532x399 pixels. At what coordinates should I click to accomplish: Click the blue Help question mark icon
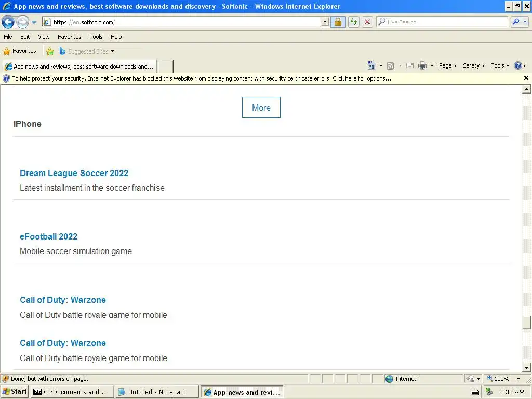pos(518,65)
